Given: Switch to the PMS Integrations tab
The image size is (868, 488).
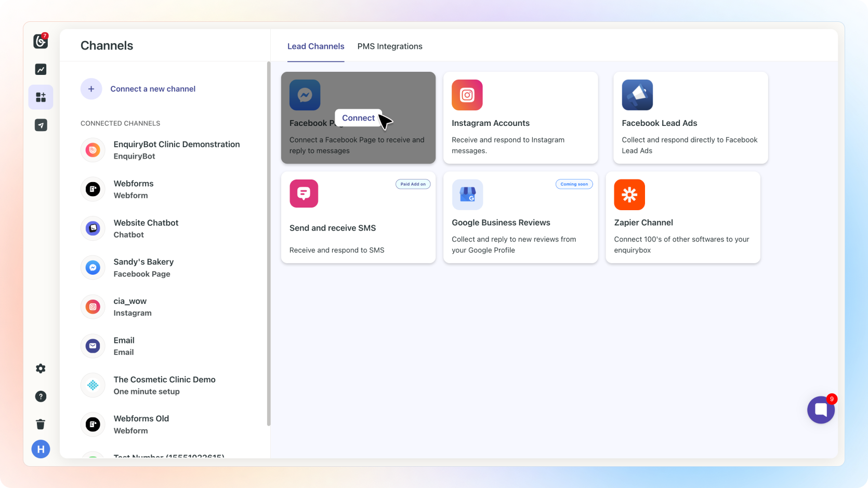Looking at the screenshot, I should coord(390,46).
